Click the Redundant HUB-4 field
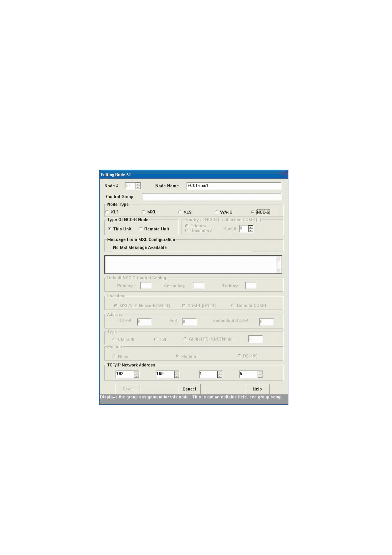The width and height of the screenshot is (392, 555). pyautogui.click(x=266, y=322)
